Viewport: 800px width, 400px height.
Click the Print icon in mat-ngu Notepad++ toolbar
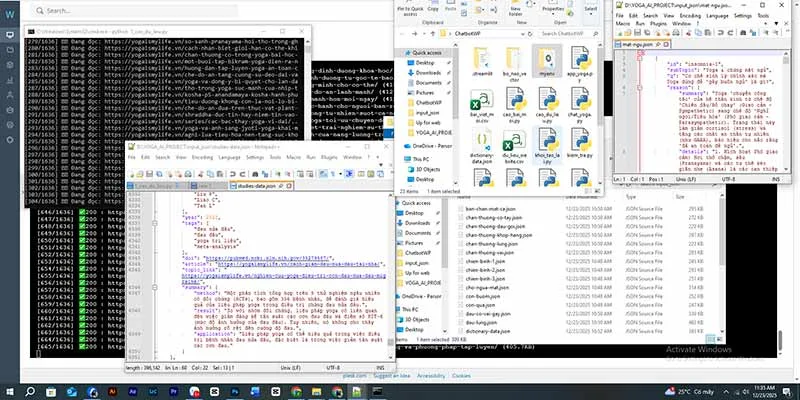pyautogui.click(x=676, y=33)
